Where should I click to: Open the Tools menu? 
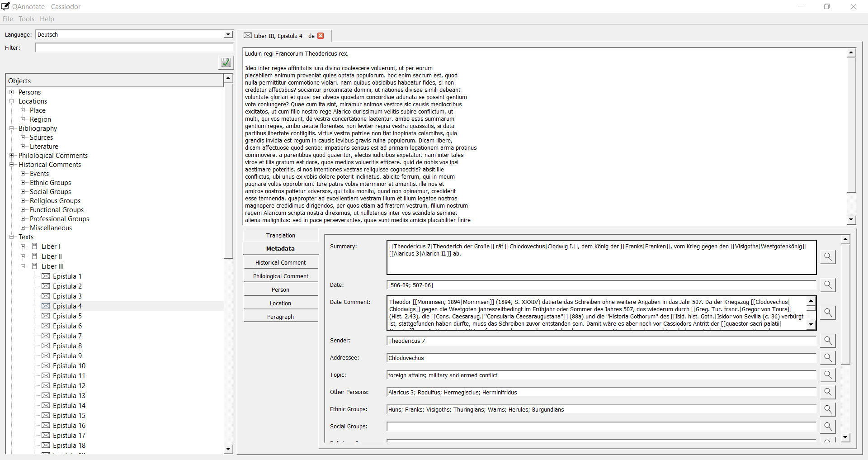click(x=26, y=19)
